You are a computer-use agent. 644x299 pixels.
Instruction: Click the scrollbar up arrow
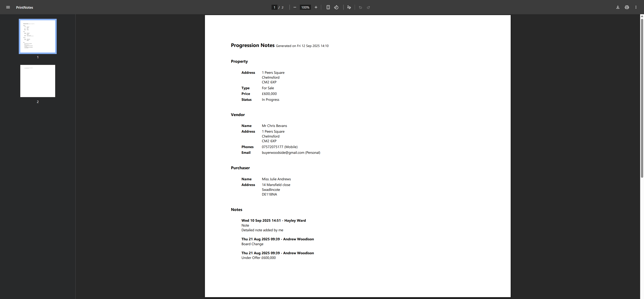pos(642,16)
